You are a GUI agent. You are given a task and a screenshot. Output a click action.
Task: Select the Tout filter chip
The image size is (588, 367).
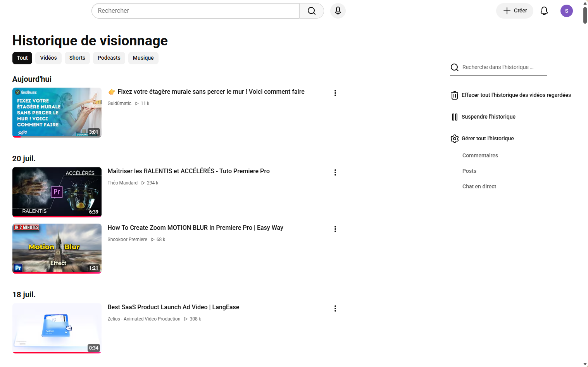pos(22,58)
